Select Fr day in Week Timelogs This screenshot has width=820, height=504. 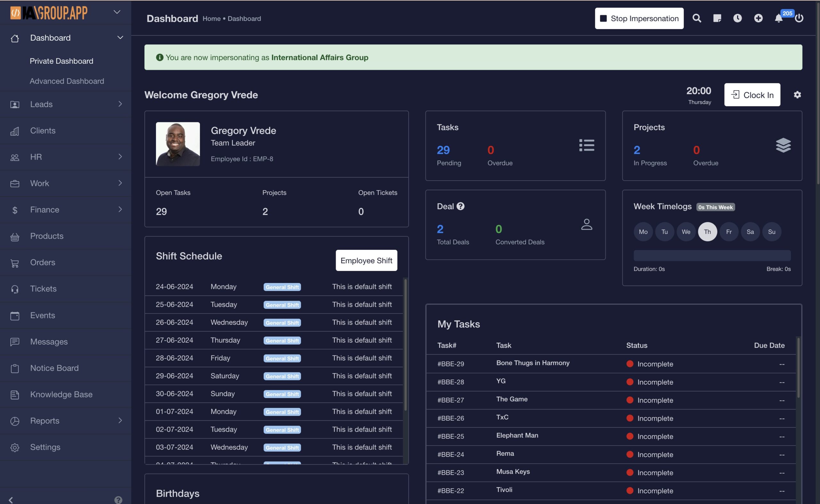click(729, 232)
